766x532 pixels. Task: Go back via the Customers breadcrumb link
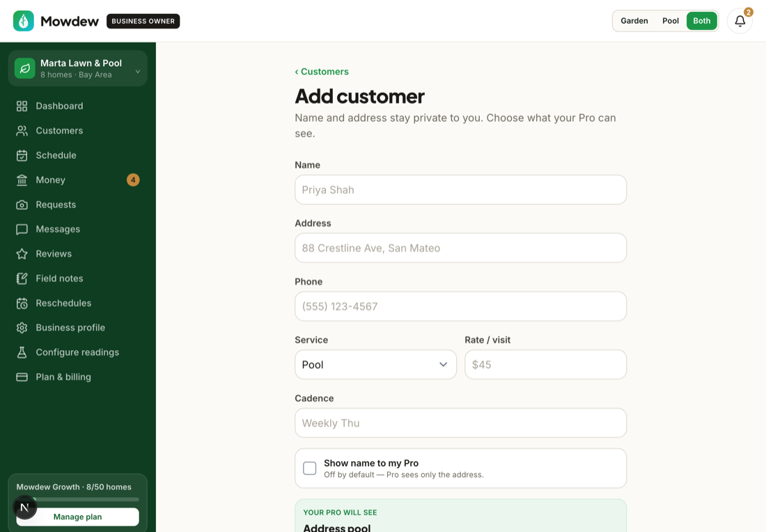(x=322, y=71)
